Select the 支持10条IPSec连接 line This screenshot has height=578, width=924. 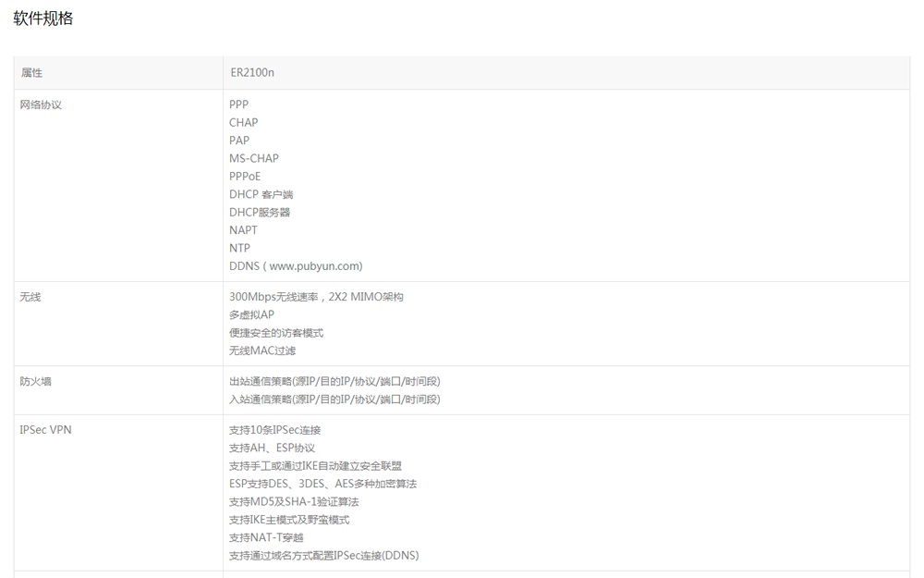[275, 430]
